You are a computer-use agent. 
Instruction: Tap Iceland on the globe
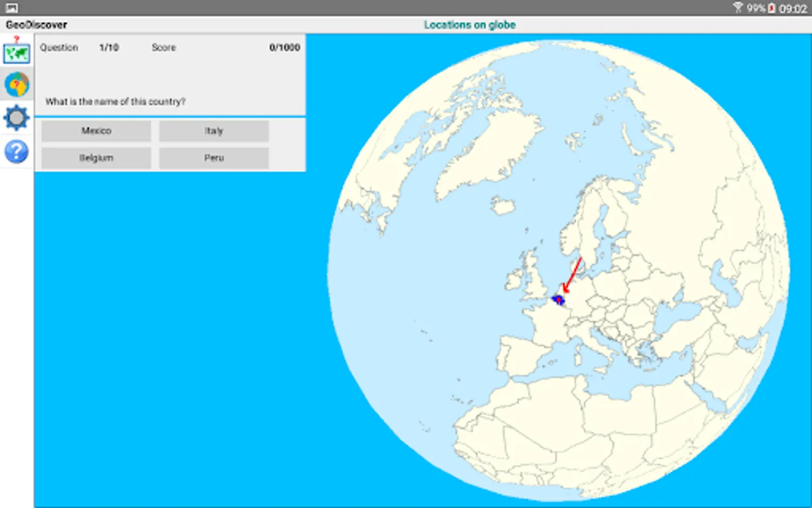(502, 205)
